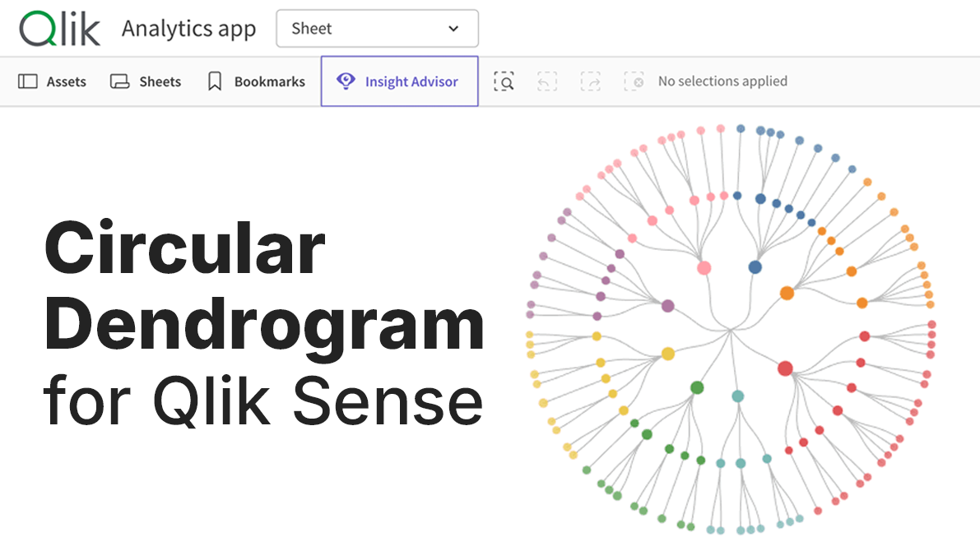Click the Insight Advisor lightbulb icon
This screenshot has height=551, width=980.
pyautogui.click(x=346, y=81)
